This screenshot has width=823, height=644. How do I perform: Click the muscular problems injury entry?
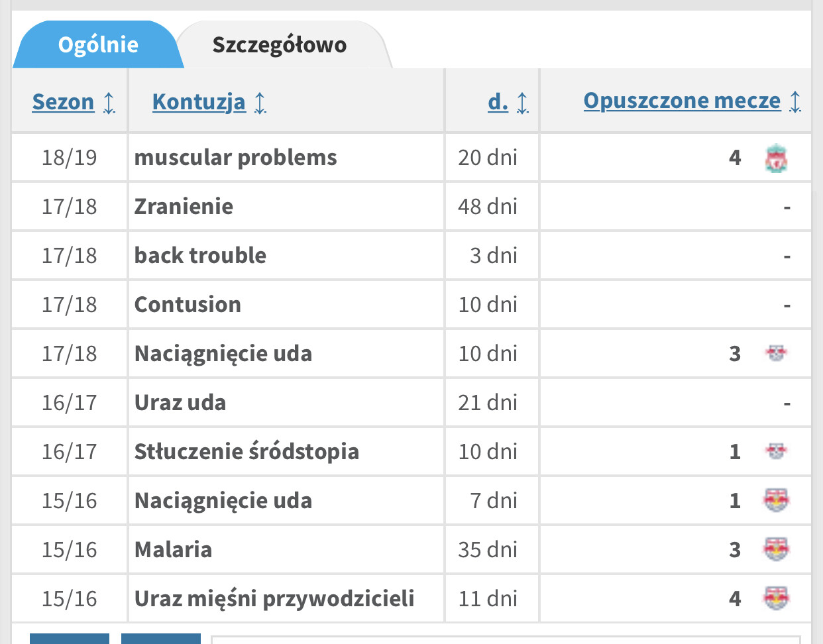click(x=235, y=158)
